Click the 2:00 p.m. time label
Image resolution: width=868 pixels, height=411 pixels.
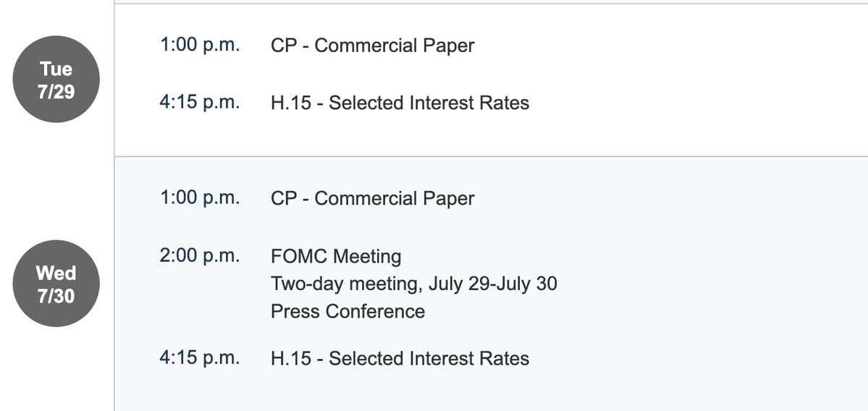coord(200,256)
